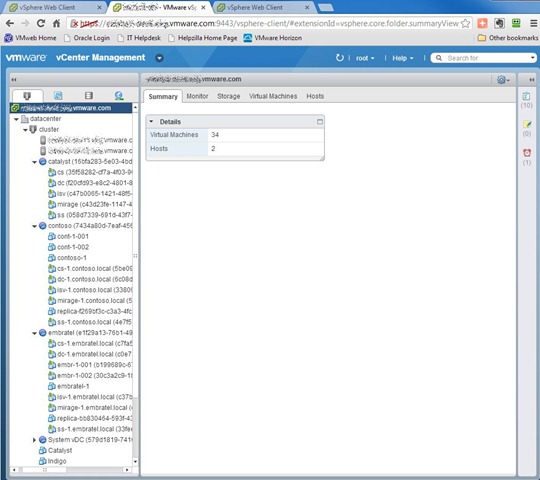Collapse the right sidebar pane arrows

[532, 80]
